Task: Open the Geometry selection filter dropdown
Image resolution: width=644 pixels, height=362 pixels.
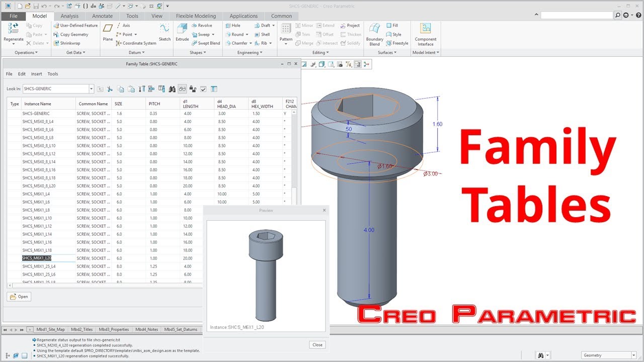Action: click(x=633, y=355)
